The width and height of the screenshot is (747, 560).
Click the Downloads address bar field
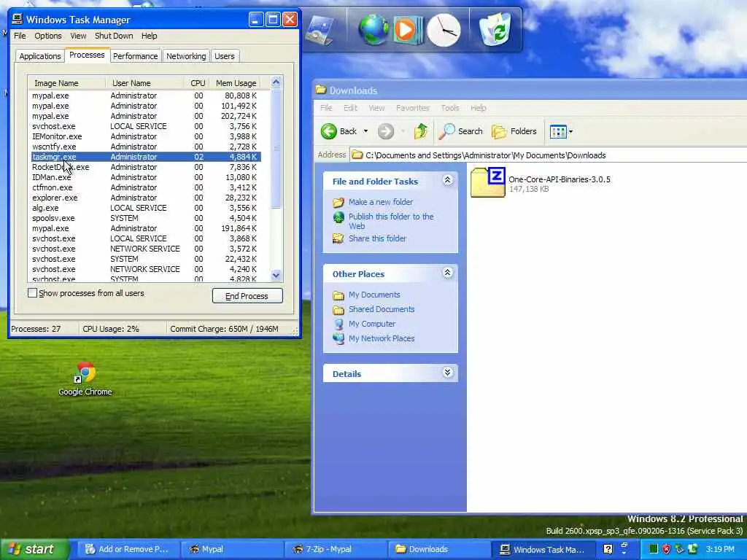click(548, 155)
